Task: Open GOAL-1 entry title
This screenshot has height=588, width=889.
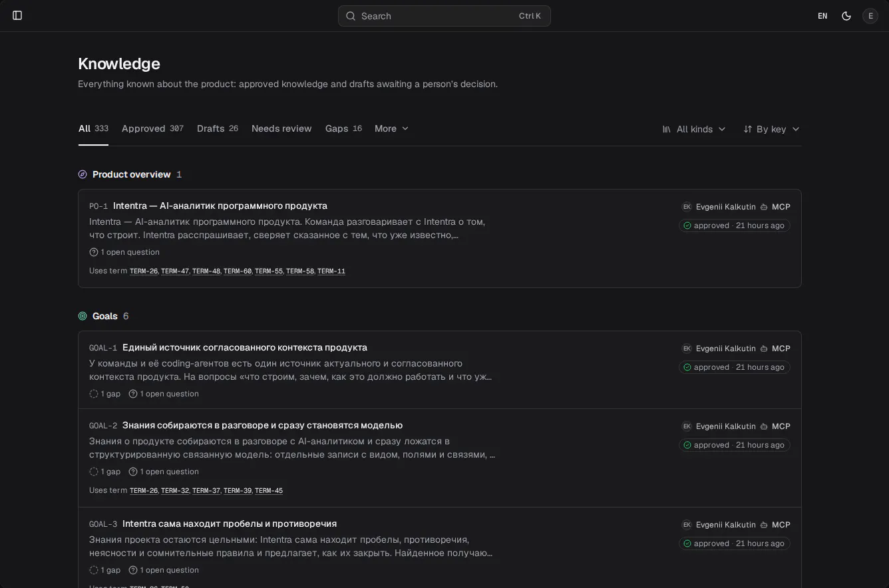Action: 245,347
